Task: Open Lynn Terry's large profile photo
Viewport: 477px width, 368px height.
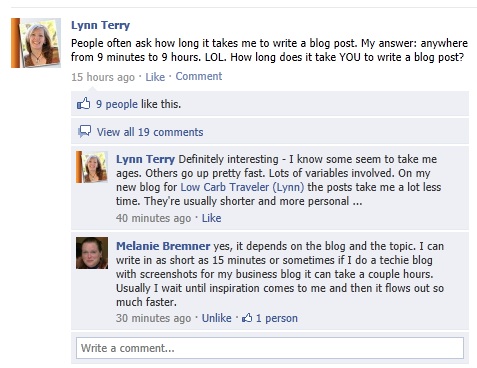Action: (x=36, y=43)
